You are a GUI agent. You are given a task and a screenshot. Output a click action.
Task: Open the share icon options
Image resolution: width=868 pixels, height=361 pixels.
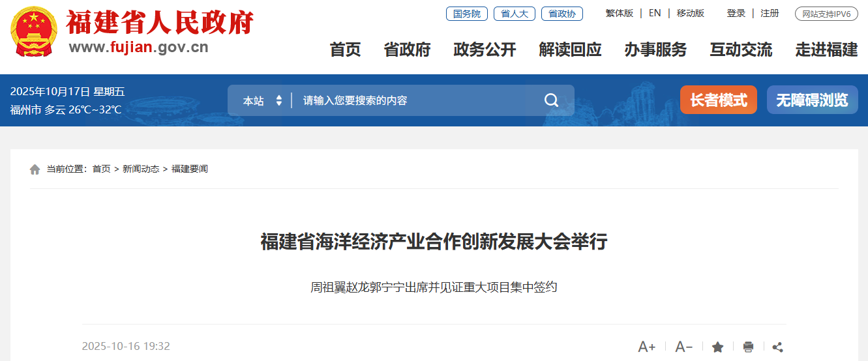coord(777,347)
